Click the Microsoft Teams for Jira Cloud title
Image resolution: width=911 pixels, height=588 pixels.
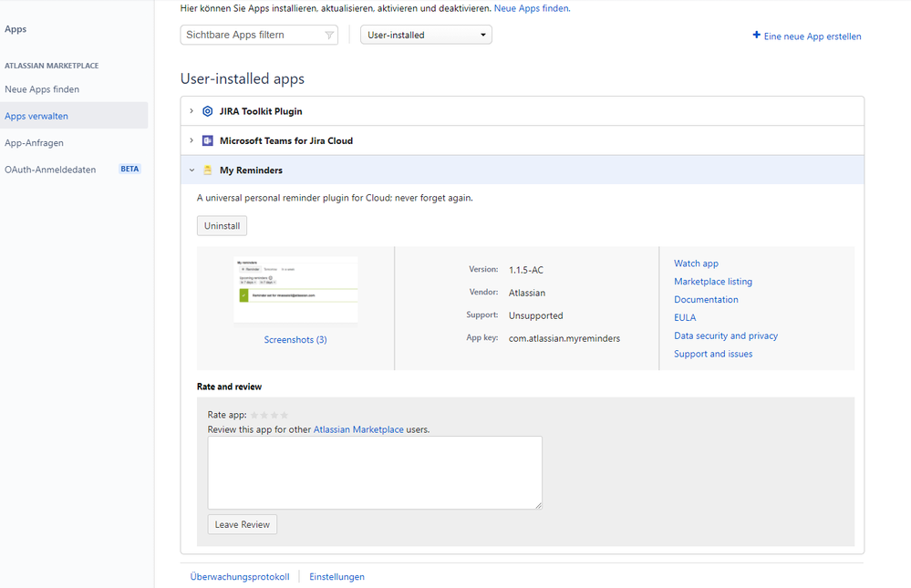[x=286, y=141]
